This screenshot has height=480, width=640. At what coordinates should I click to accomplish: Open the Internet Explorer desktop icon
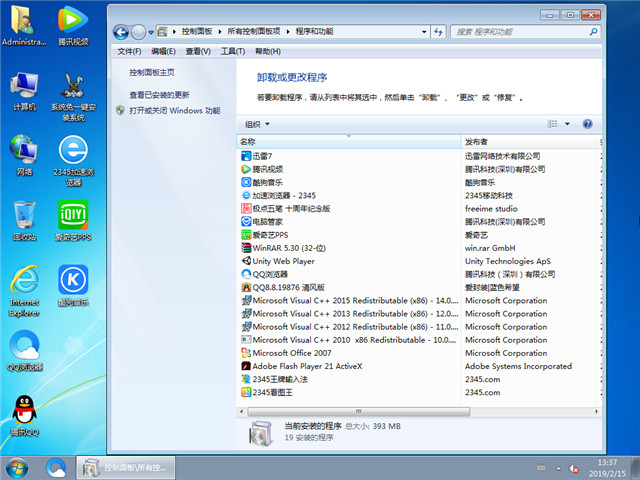[x=24, y=291]
